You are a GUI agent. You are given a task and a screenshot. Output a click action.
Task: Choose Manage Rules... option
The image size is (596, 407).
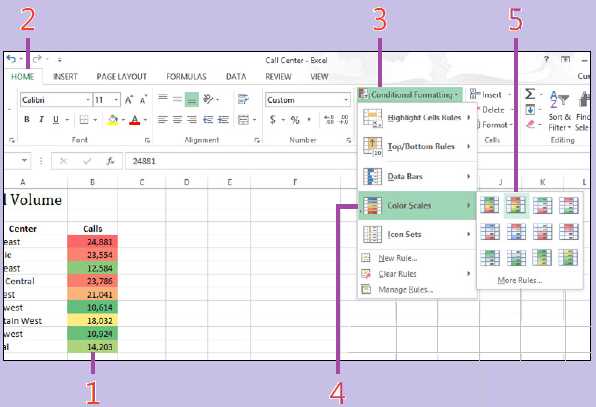[406, 290]
